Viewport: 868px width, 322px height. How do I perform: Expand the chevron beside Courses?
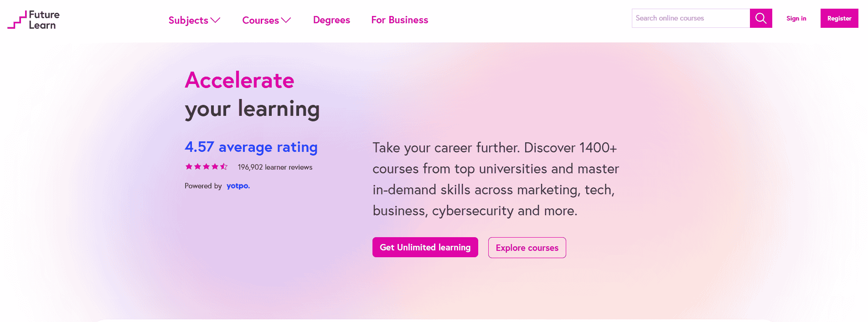286,20
